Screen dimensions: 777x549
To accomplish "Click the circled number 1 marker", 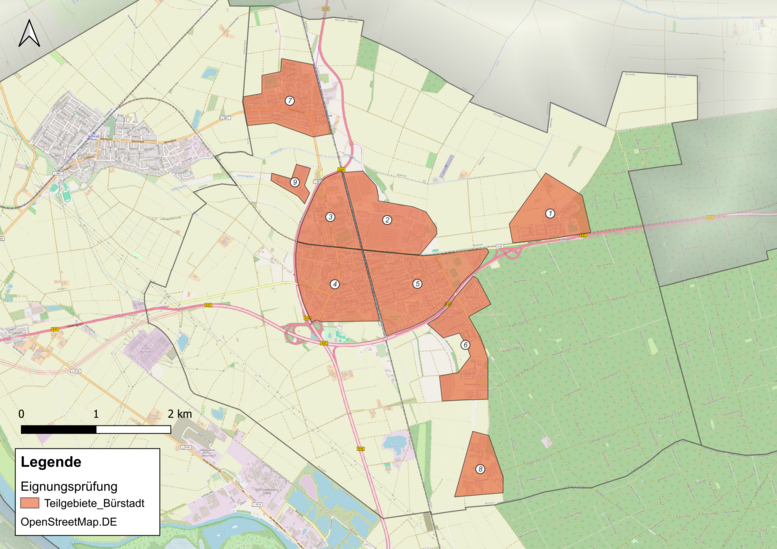I will pos(549,213).
